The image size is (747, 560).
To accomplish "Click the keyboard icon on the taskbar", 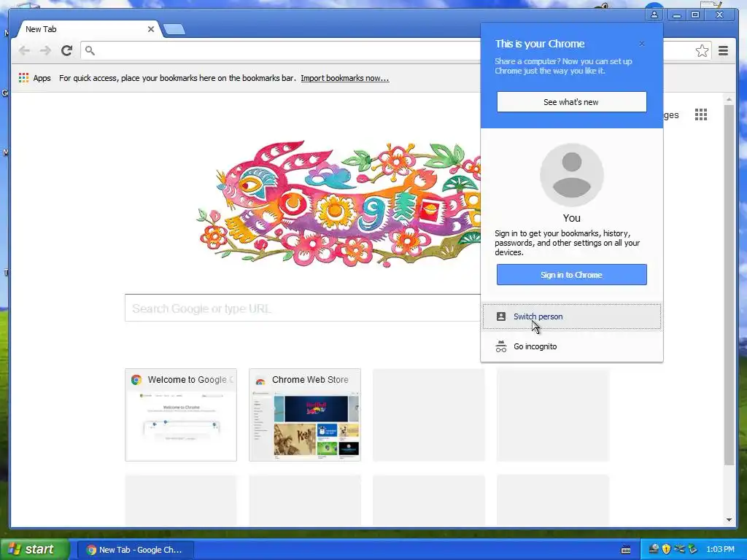I will point(626,550).
